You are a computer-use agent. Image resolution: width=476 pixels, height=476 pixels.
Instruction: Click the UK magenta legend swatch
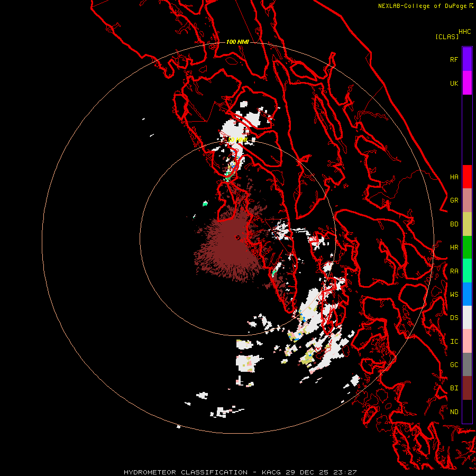click(x=467, y=83)
